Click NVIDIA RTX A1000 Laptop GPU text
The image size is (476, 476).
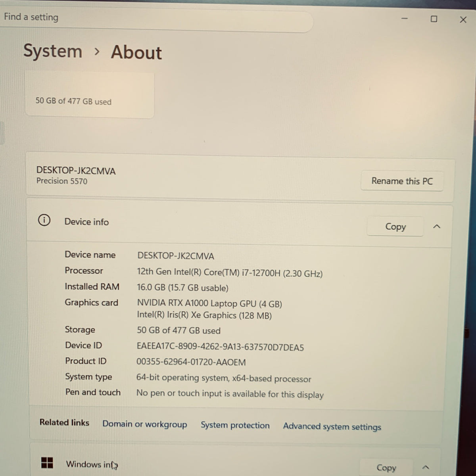pos(209,303)
